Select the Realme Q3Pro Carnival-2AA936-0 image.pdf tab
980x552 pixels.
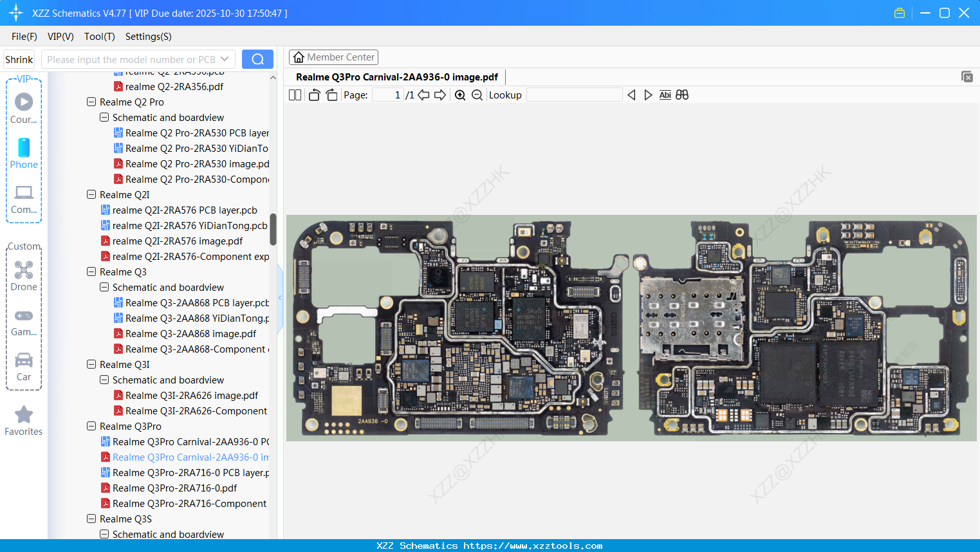[397, 77]
